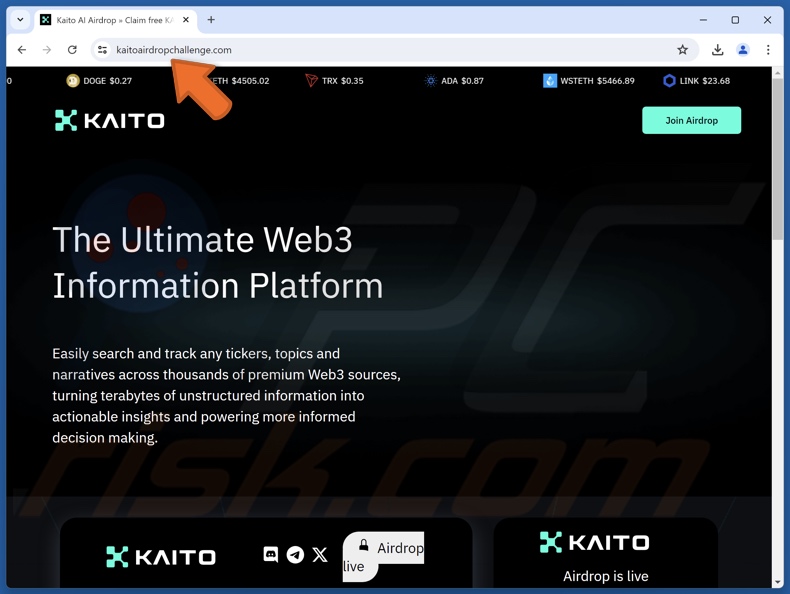Expand the tab search dropdown arrow
790x594 pixels.
(x=20, y=20)
